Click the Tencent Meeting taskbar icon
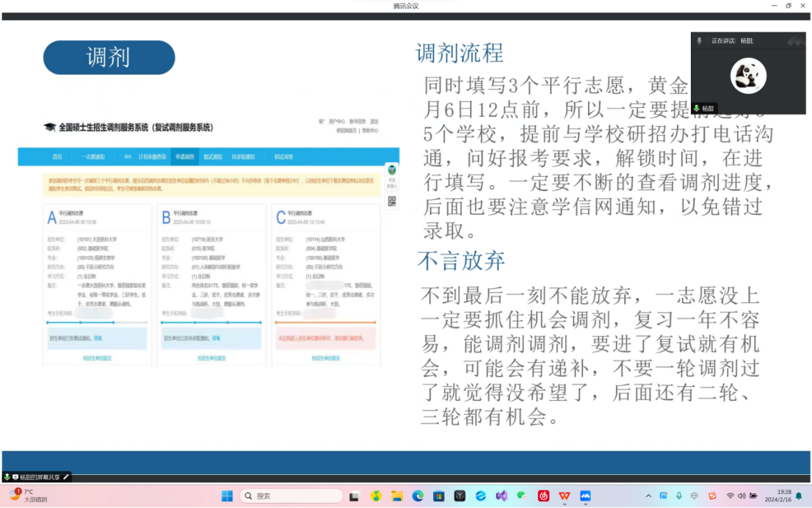 click(x=585, y=496)
